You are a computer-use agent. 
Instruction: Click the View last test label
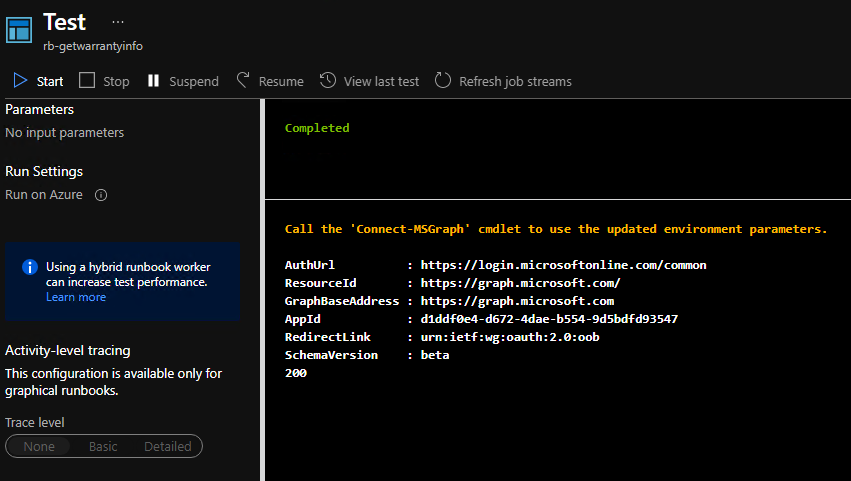[x=381, y=81]
